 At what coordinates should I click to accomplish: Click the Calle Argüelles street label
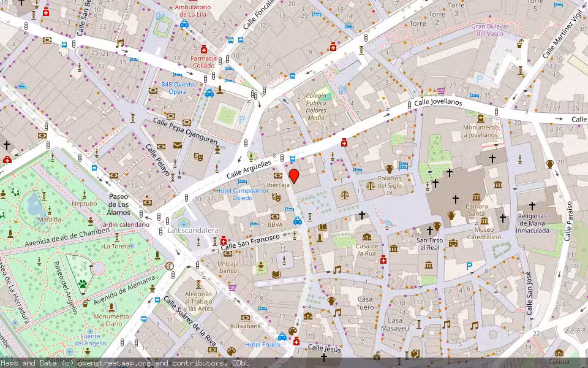pos(249,169)
